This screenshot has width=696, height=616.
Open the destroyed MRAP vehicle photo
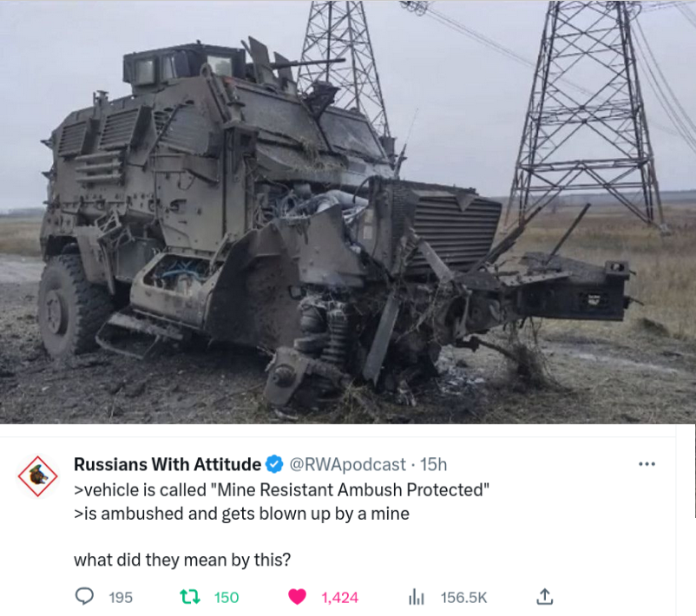point(348,213)
